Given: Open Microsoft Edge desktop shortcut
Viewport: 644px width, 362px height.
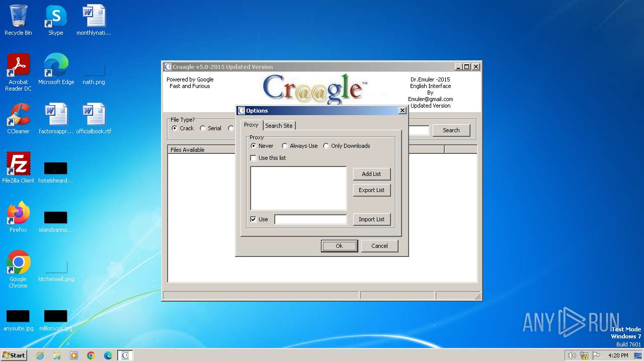Looking at the screenshot, I should coord(56,69).
